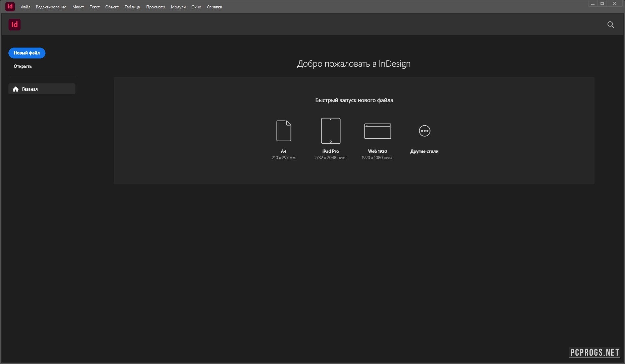This screenshot has width=625, height=364.
Task: Open the Объект menu
Action: tap(112, 7)
